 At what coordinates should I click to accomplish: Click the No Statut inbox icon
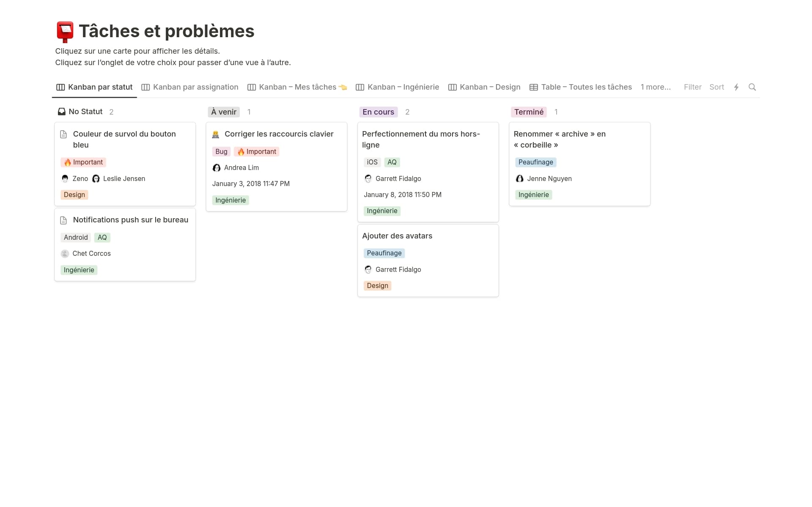[62, 112]
